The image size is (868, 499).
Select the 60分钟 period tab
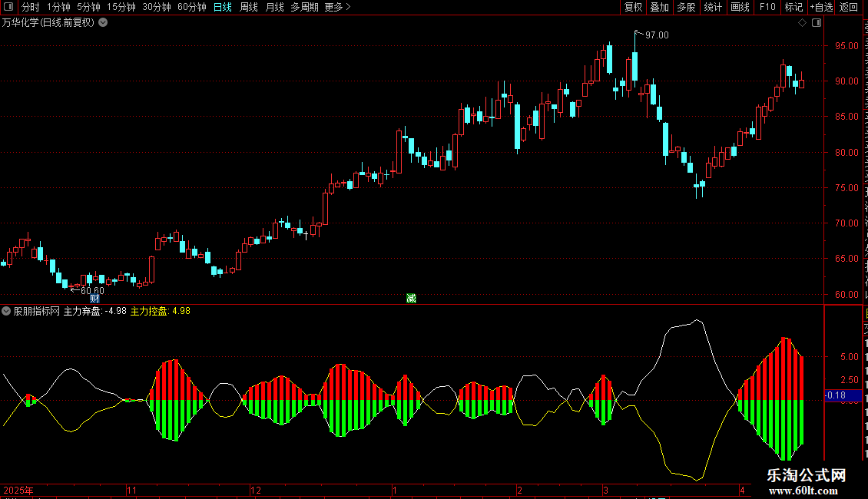click(x=192, y=7)
